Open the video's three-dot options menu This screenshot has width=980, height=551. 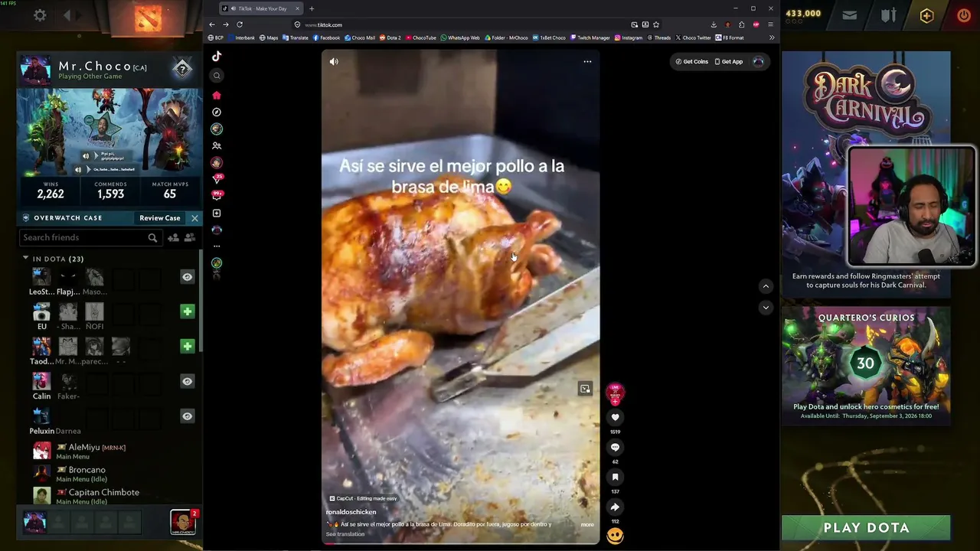pyautogui.click(x=587, y=61)
